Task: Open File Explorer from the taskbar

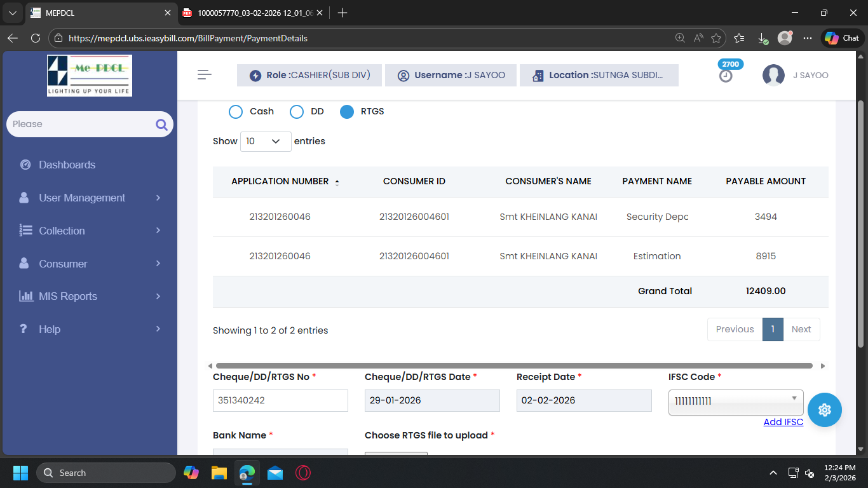Action: click(219, 473)
